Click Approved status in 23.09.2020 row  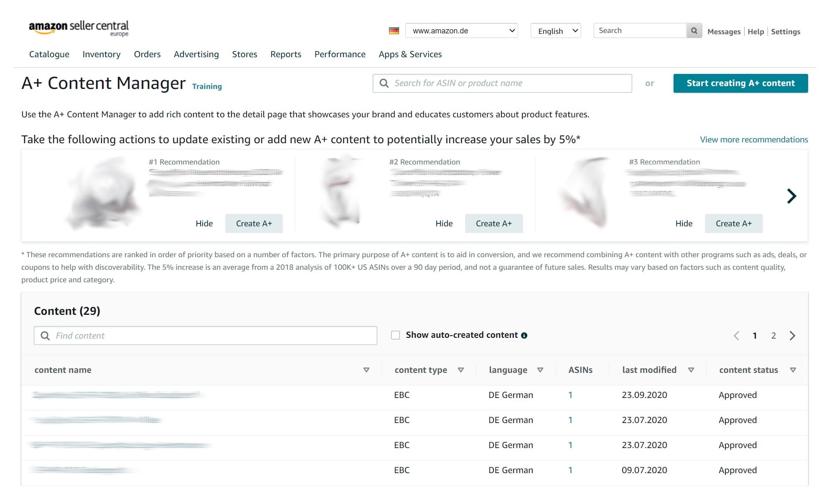(x=737, y=395)
